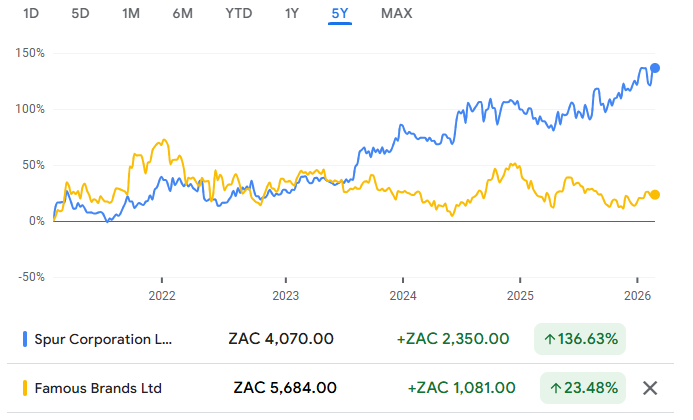Open the Spur Corporation stock link

103,339
